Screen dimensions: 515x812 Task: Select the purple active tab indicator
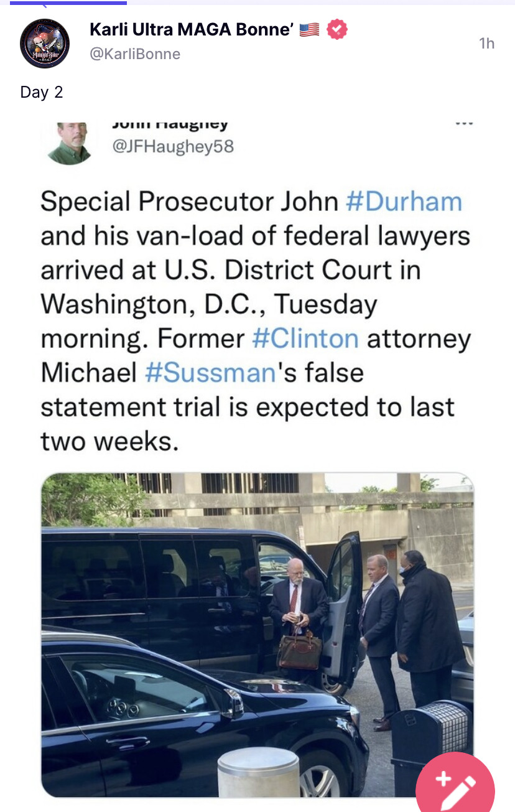pyautogui.click(x=68, y=2)
